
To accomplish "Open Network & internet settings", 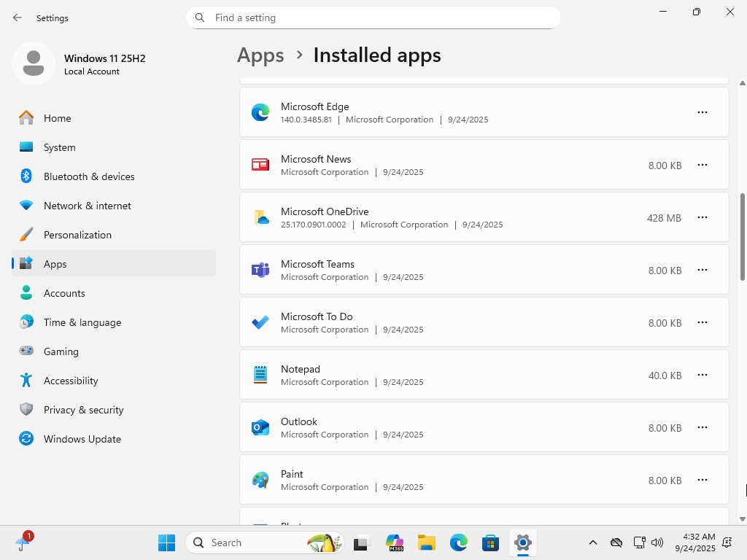I will (x=114, y=206).
